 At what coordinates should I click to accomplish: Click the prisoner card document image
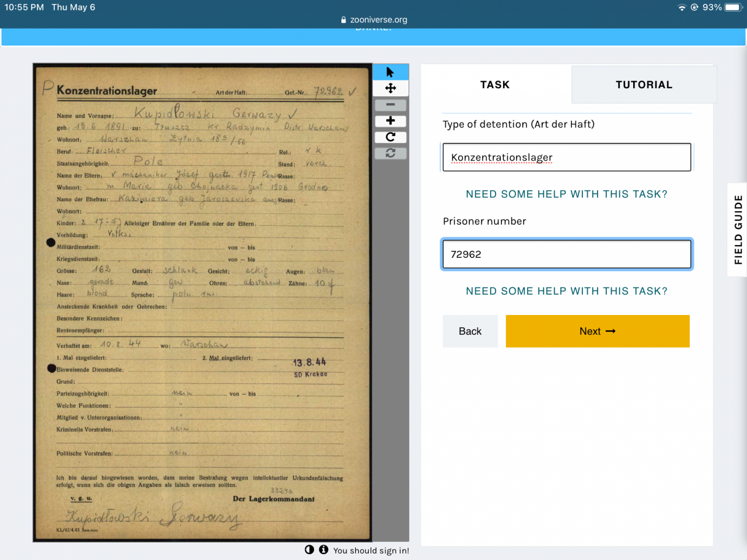click(203, 303)
